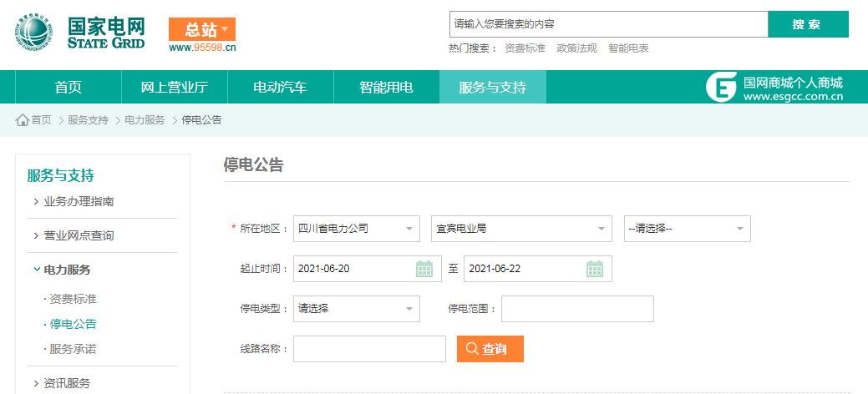This screenshot has width=868, height=394.
Task: Expand the 四川省电力公司 province dropdown
Action: [356, 229]
